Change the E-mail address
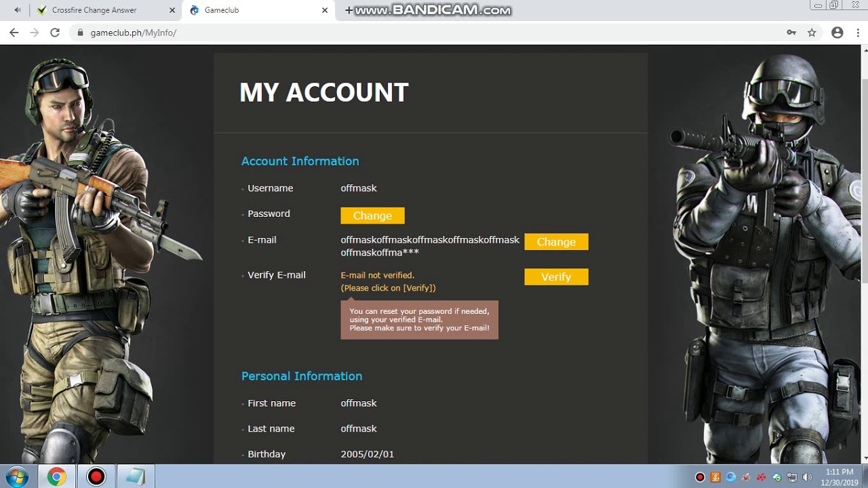The height and width of the screenshot is (488, 868). [x=556, y=242]
